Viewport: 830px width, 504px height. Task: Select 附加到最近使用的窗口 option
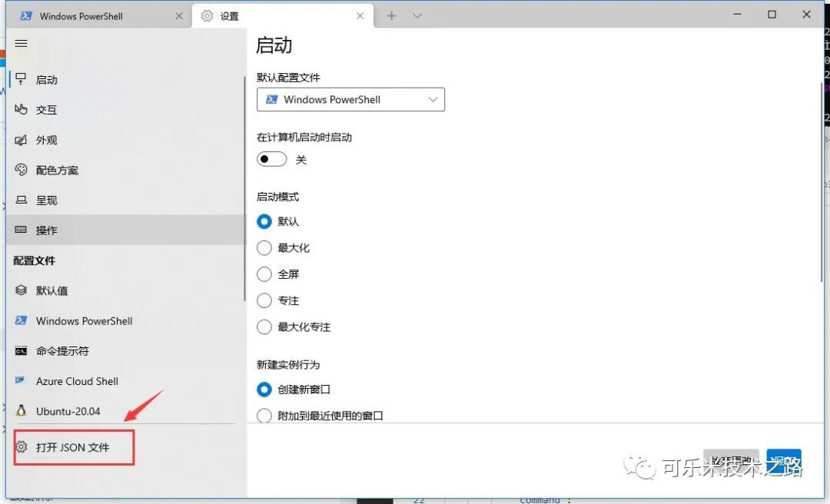(264, 416)
